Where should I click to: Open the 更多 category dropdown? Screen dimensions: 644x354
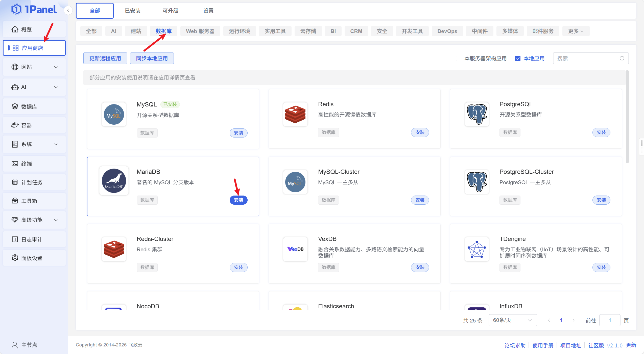point(576,31)
